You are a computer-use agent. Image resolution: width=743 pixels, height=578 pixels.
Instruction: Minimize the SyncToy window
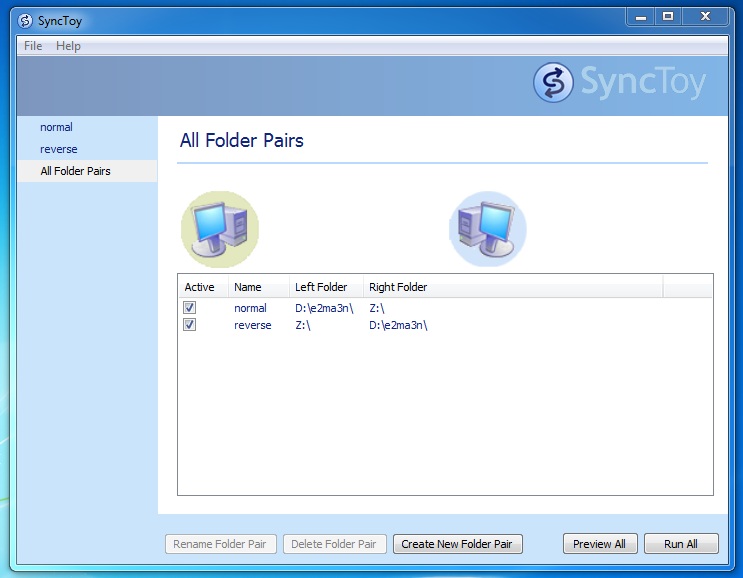point(641,17)
